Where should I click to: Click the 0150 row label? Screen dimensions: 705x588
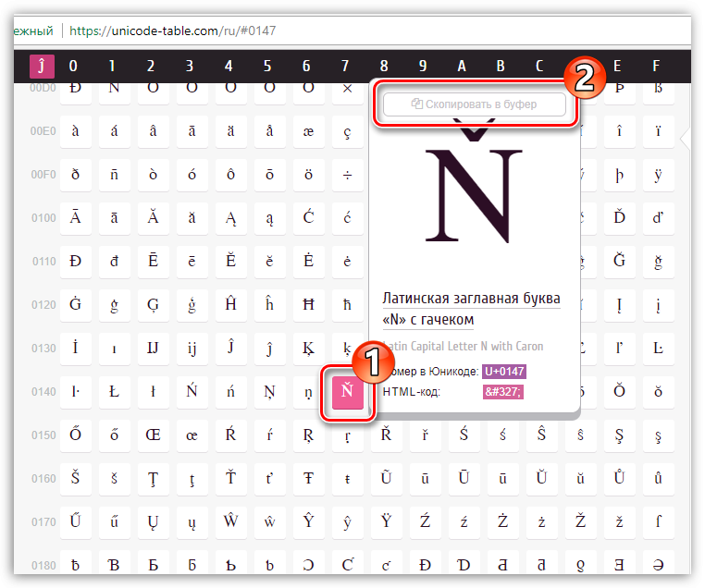tap(43, 435)
